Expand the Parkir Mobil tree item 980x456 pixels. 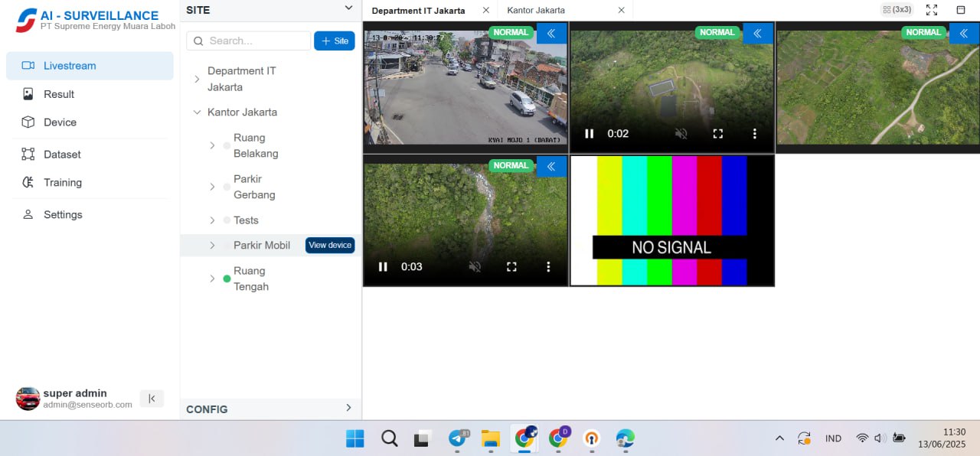coord(212,245)
